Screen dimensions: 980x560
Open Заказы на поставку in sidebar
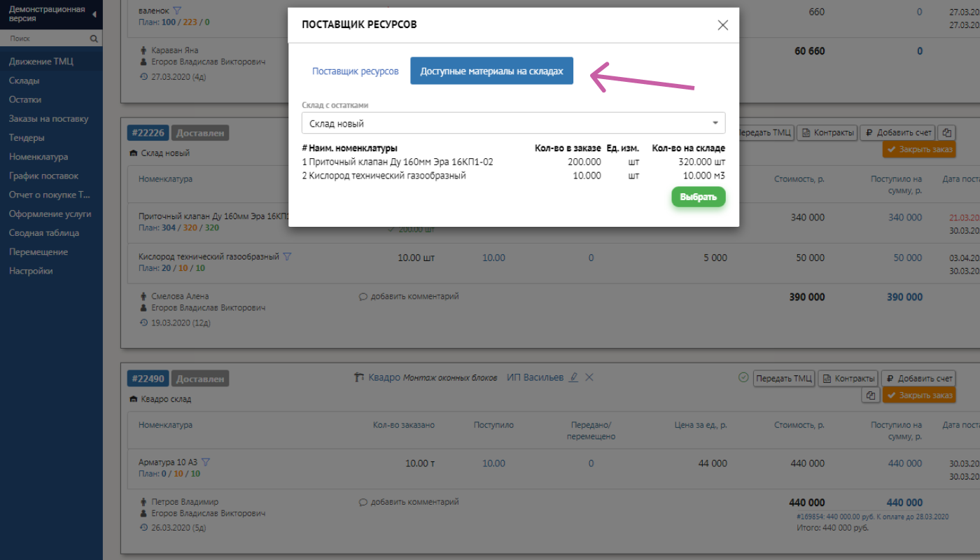point(49,119)
